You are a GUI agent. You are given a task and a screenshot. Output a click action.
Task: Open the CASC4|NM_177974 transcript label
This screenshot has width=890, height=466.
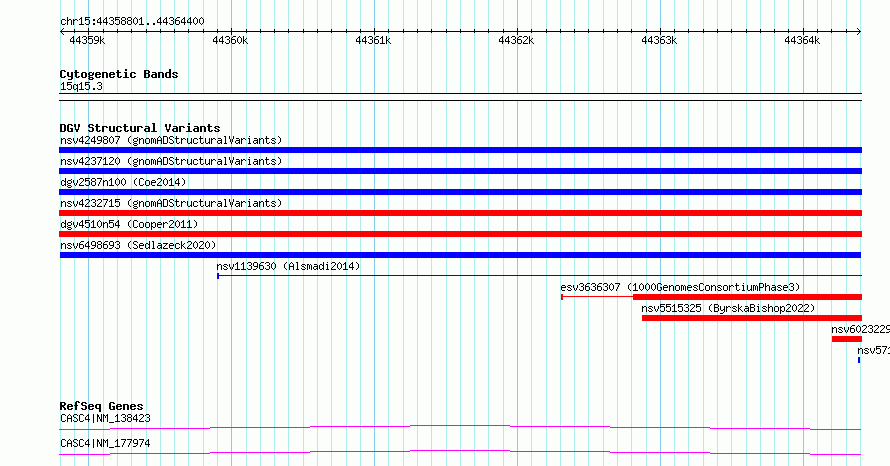coord(105,443)
